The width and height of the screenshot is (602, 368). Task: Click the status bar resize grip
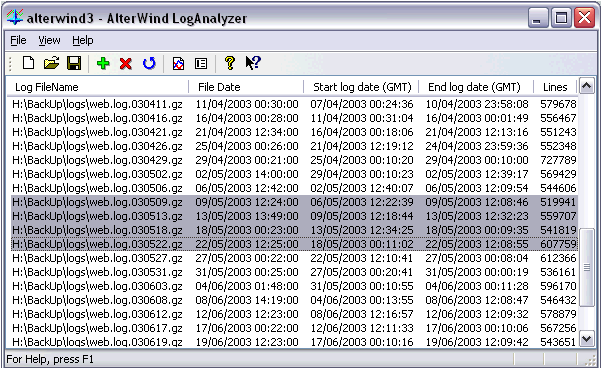(x=590, y=360)
